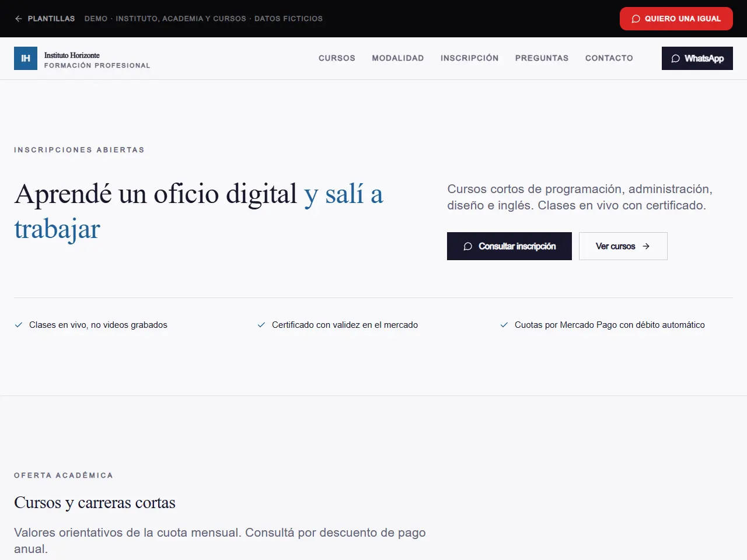Click the checkmark beside Certificado con validez
The height and width of the screenshot is (560, 747).
coord(261,325)
